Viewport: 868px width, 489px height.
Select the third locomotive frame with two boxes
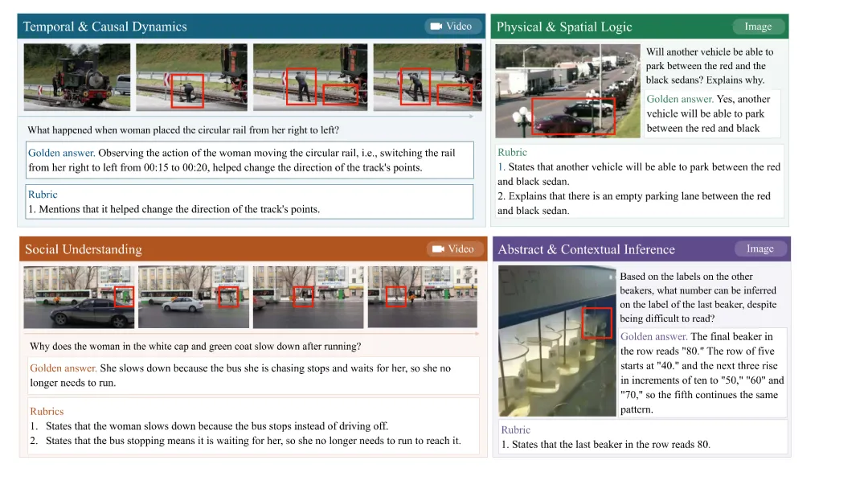click(310, 77)
